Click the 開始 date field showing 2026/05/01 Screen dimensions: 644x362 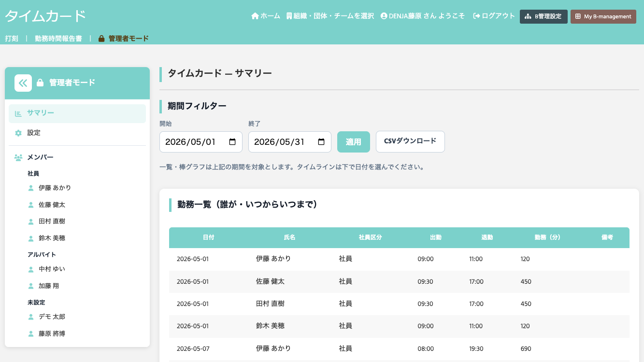[201, 142]
